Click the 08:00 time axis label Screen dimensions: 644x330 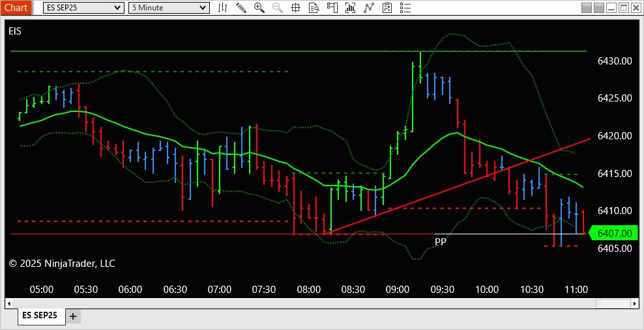click(x=309, y=290)
